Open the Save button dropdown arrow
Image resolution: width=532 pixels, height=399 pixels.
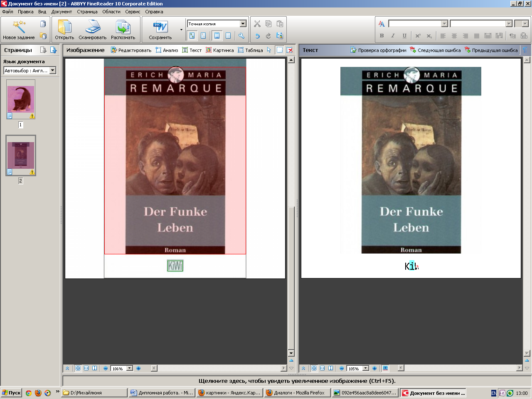click(x=181, y=30)
